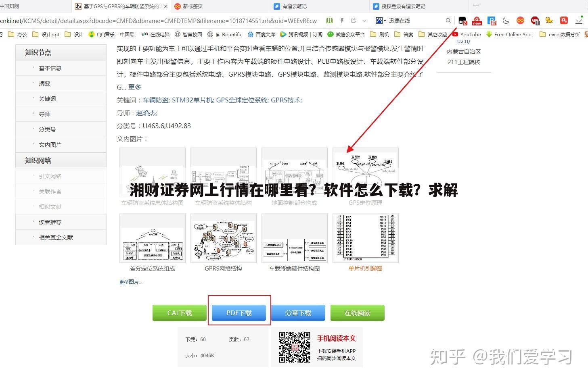Click the advisor link 赵艳杰
The image size is (588, 381).
tap(146, 113)
